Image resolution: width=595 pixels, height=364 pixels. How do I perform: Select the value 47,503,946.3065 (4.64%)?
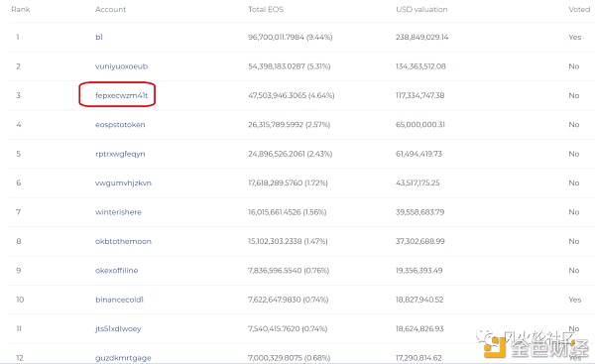[291, 95]
